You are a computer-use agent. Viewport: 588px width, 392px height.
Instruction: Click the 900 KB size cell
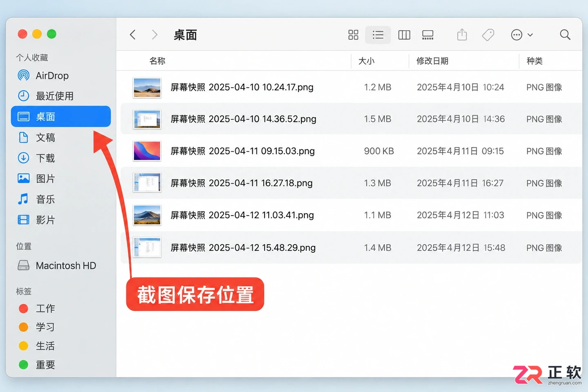click(x=379, y=151)
